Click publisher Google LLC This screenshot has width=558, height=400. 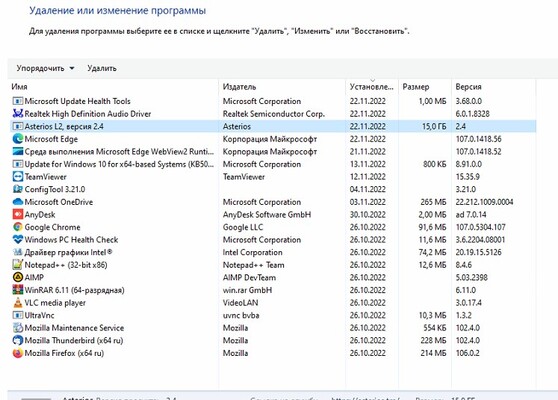click(243, 227)
